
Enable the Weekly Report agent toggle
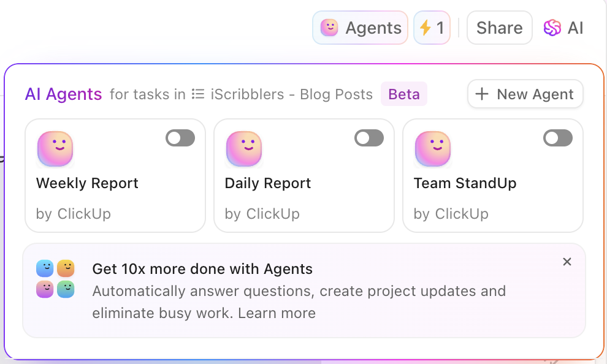click(180, 138)
